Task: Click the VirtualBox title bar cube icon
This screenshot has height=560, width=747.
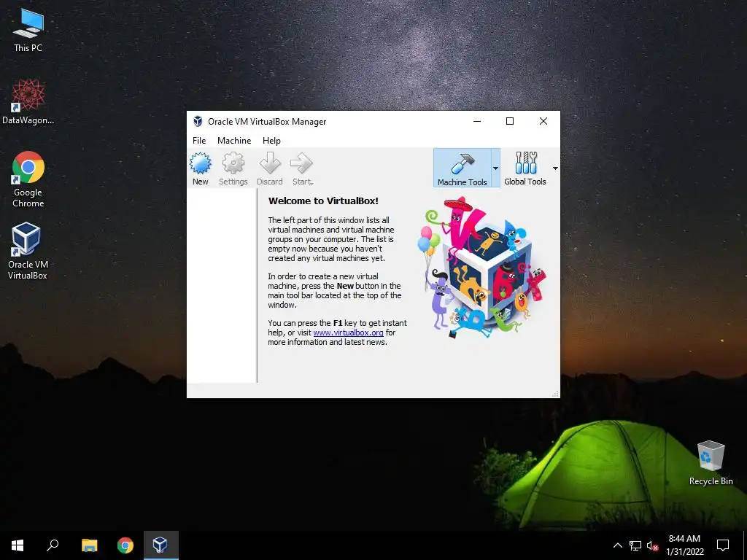Action: point(198,122)
